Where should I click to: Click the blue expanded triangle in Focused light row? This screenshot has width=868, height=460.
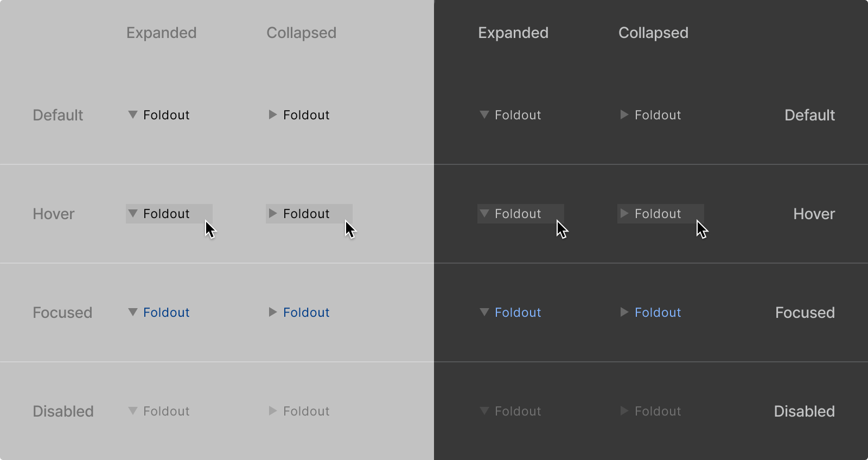pyautogui.click(x=132, y=312)
